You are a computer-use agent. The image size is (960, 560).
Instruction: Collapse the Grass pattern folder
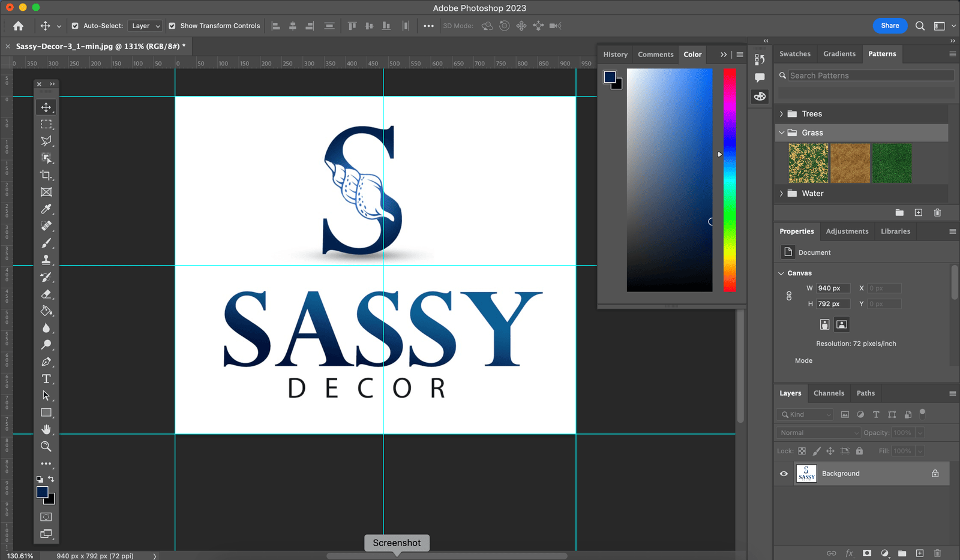click(x=781, y=133)
